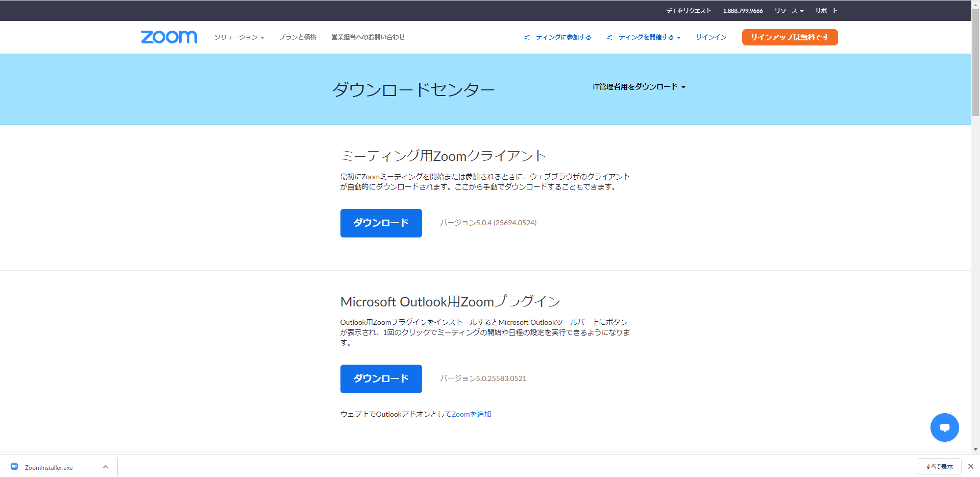
Task: Open the live chat bubble icon
Action: click(944, 427)
